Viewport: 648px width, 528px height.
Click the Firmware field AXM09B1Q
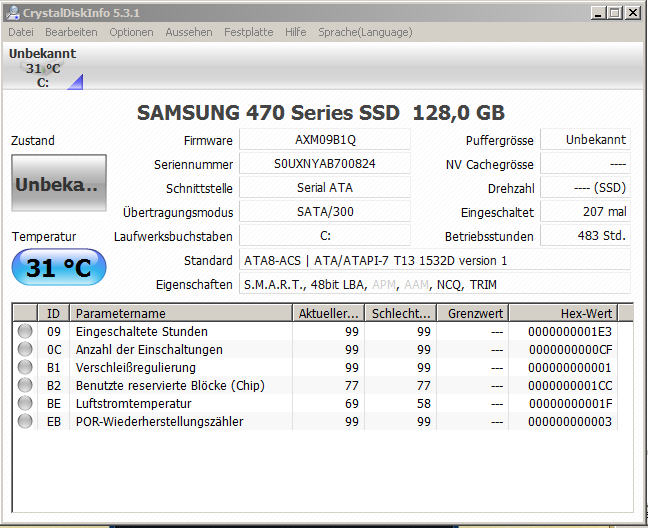[x=325, y=140]
